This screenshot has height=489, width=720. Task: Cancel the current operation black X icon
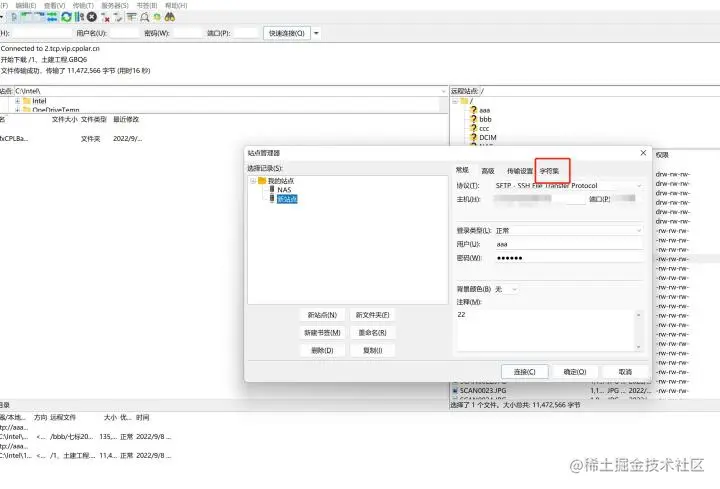(92, 17)
